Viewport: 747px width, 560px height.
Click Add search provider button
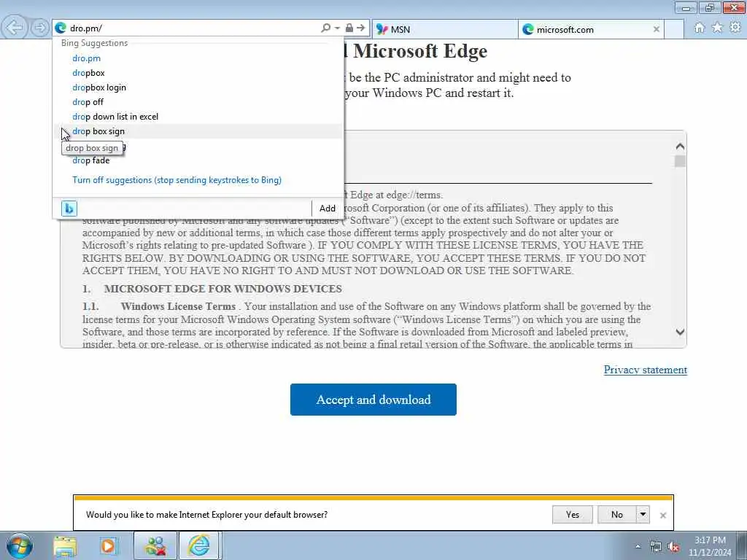pyautogui.click(x=328, y=208)
